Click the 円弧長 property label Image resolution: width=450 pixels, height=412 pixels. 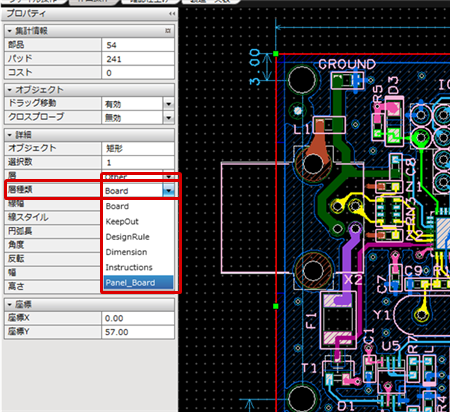[x=20, y=231]
